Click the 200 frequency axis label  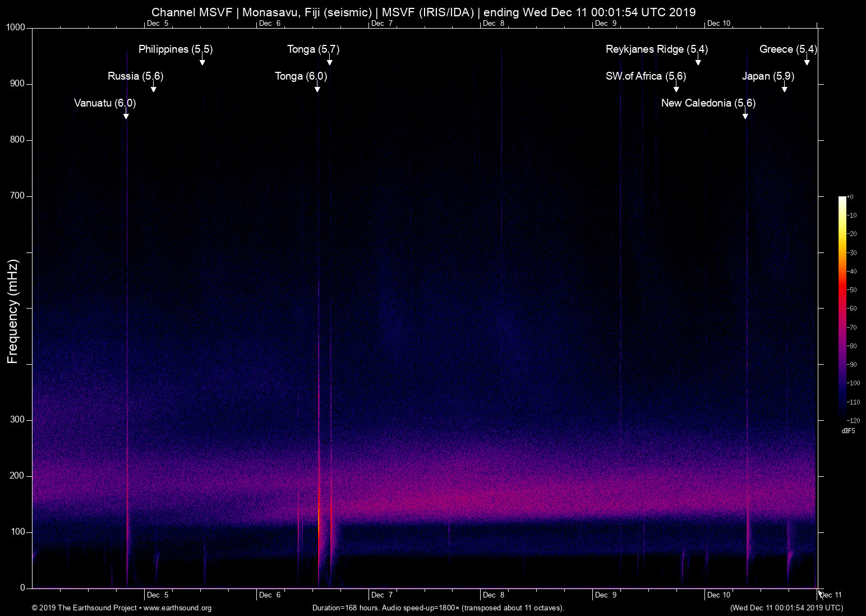tap(18, 476)
